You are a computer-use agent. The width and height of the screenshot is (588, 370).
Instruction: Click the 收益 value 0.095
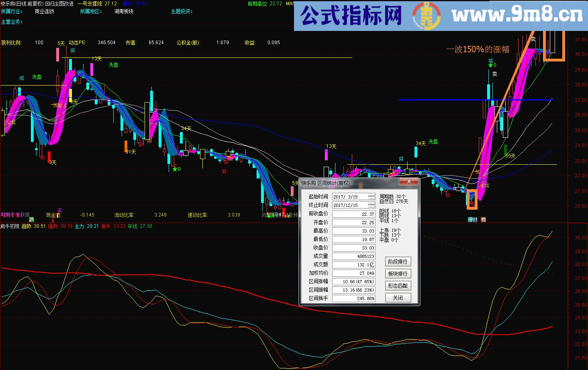pyautogui.click(x=274, y=42)
